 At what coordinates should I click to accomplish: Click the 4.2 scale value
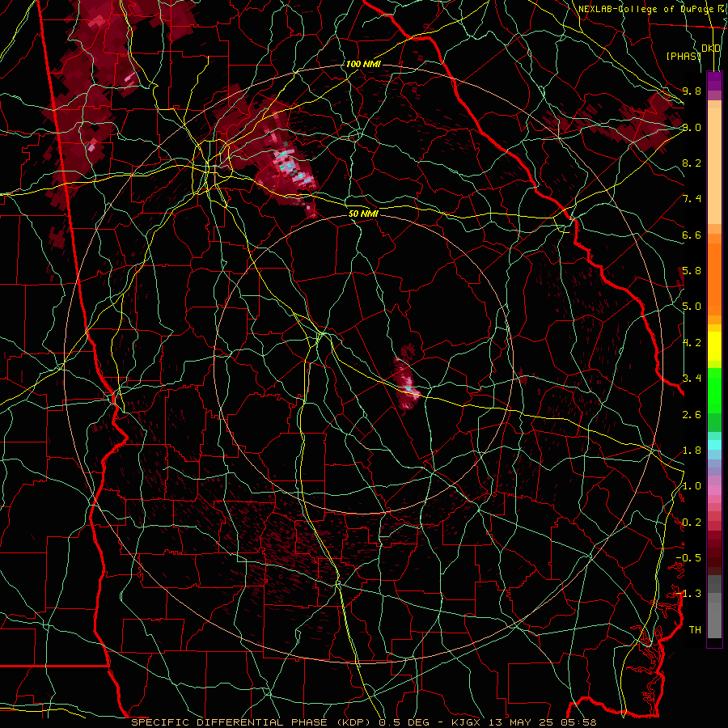692,343
